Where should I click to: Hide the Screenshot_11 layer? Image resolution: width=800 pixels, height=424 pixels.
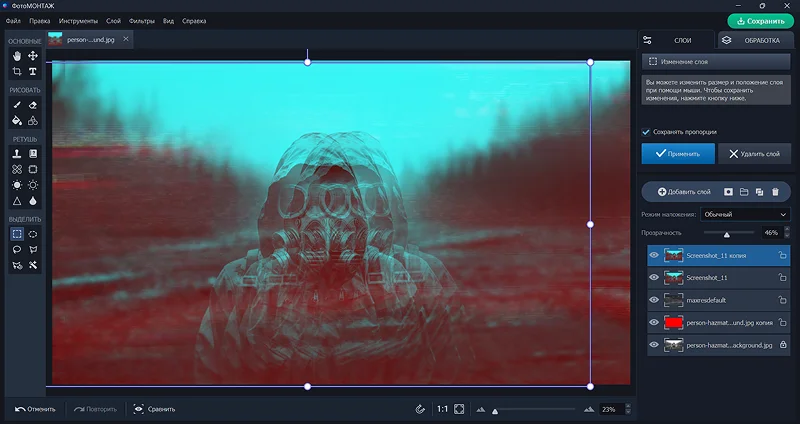tap(654, 278)
